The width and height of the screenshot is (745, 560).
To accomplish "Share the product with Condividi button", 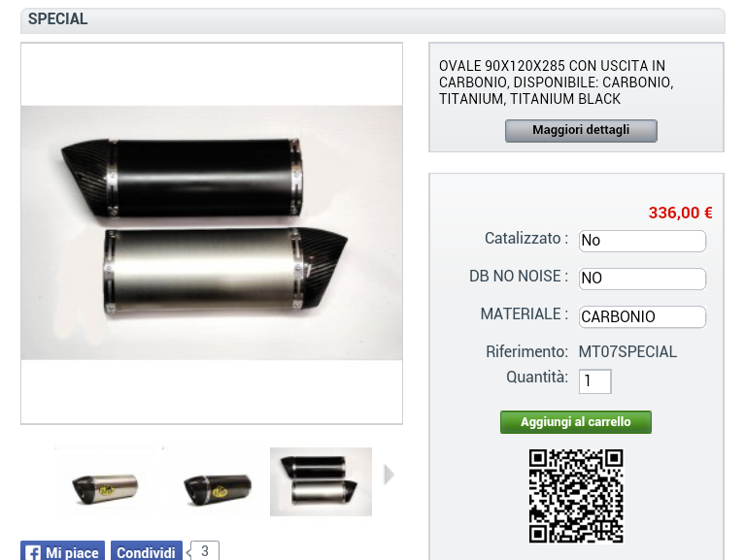I will coord(147,551).
